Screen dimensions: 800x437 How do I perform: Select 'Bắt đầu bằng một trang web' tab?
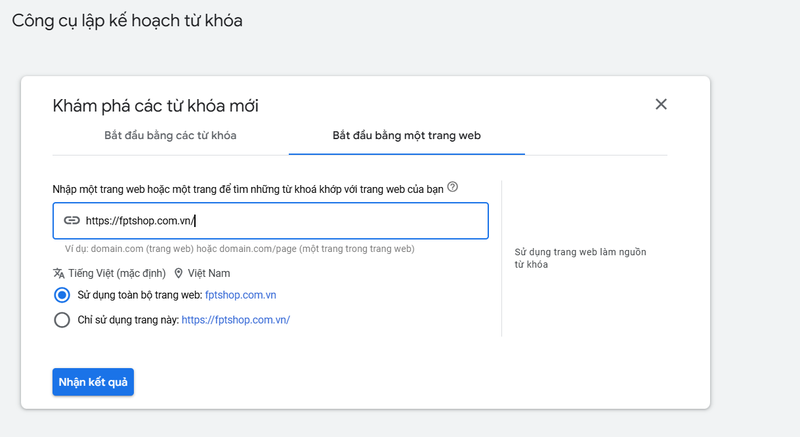[407, 136]
